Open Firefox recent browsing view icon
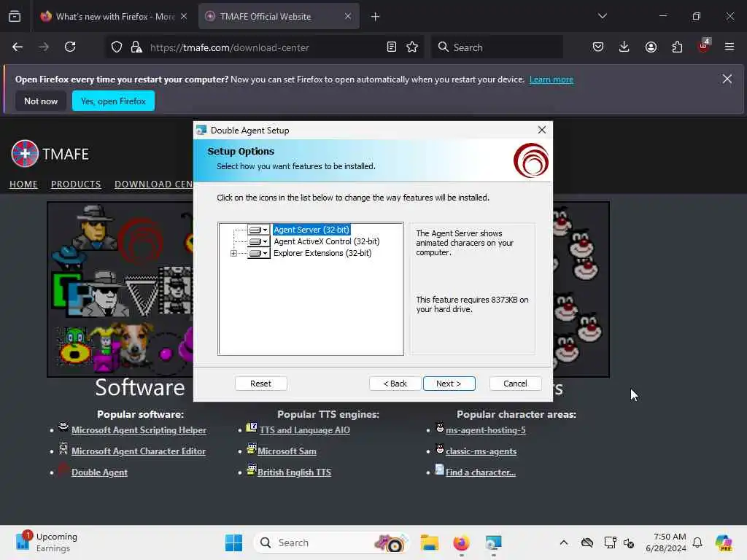The height and width of the screenshot is (560, 747). tap(15, 17)
